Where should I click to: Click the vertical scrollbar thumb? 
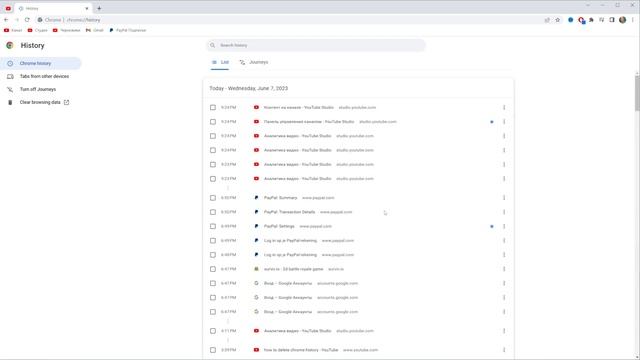tap(637, 93)
